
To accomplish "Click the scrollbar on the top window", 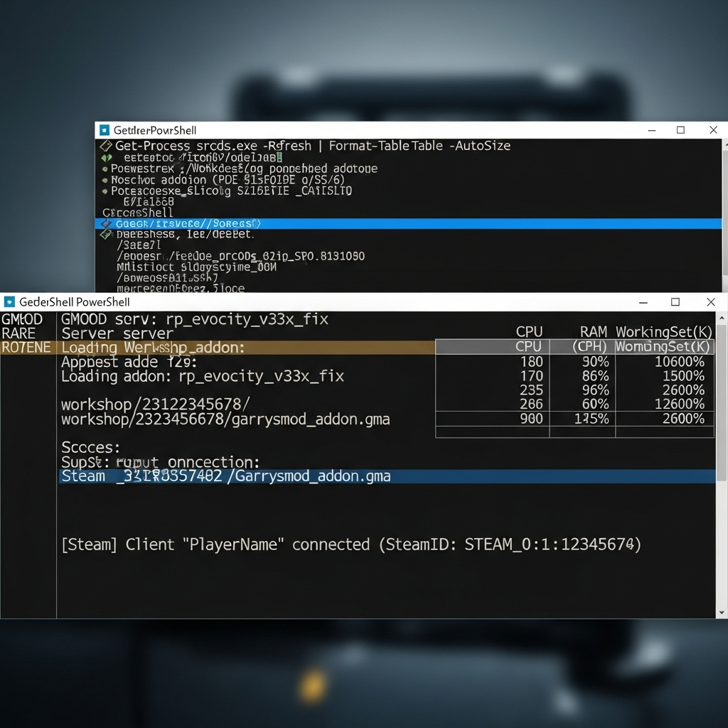I will click(724, 213).
